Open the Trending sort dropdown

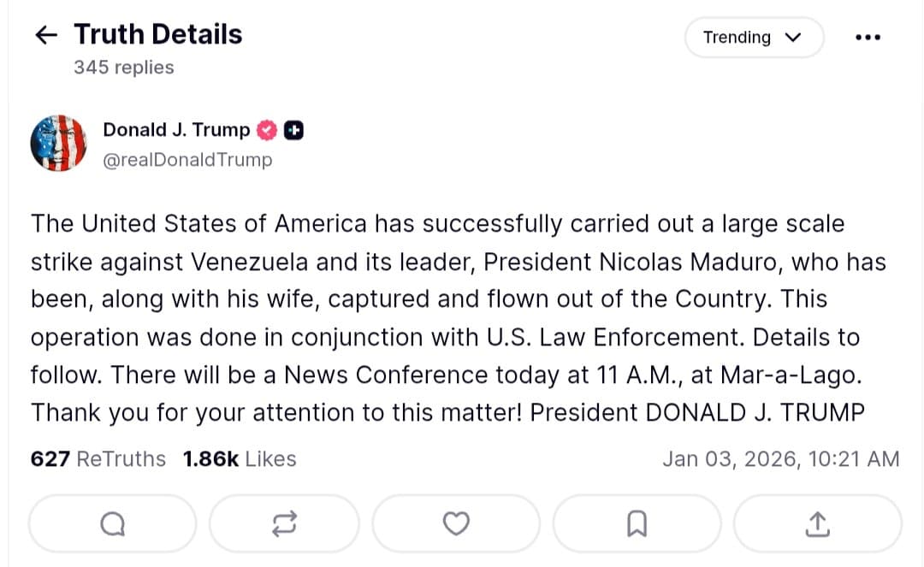coord(754,37)
